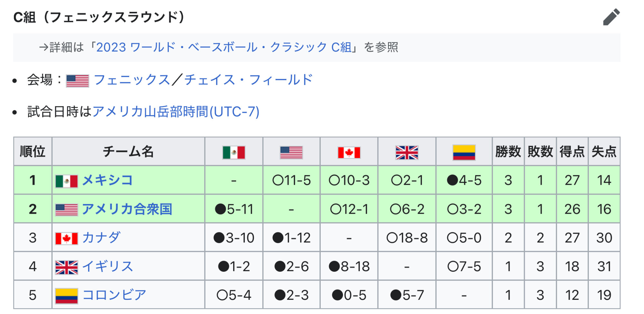Open the メキシコ team link

[108, 180]
